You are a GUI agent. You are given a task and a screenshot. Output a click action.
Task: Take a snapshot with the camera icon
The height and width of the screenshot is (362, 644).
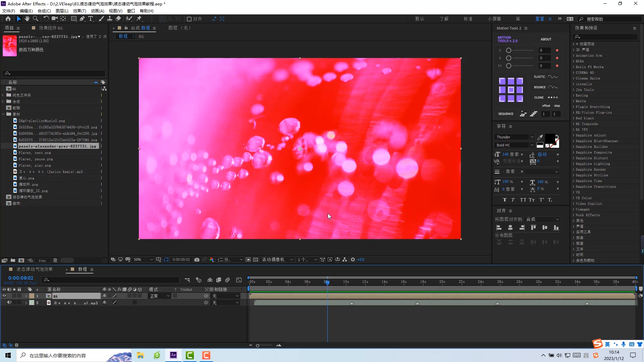197,259
